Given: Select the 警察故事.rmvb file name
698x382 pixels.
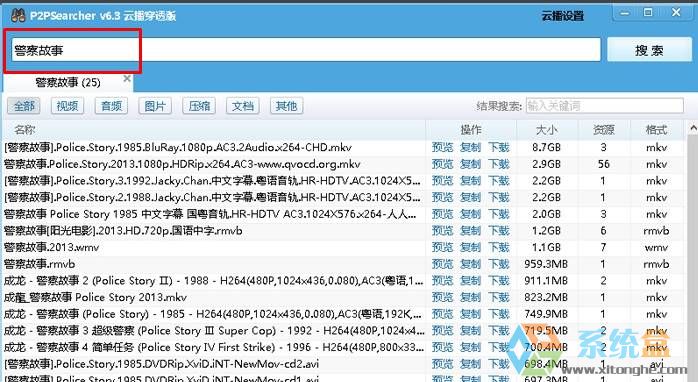Looking at the screenshot, I should pyautogui.click(x=40, y=264).
